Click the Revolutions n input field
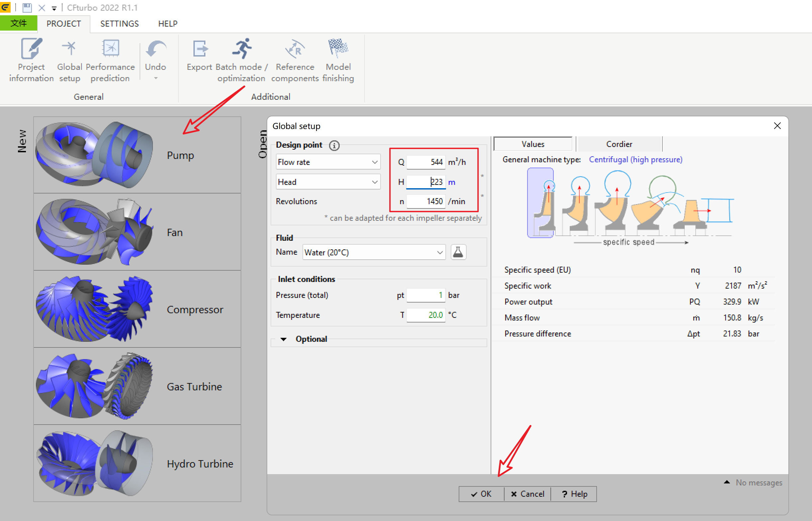812x521 pixels. (x=426, y=201)
